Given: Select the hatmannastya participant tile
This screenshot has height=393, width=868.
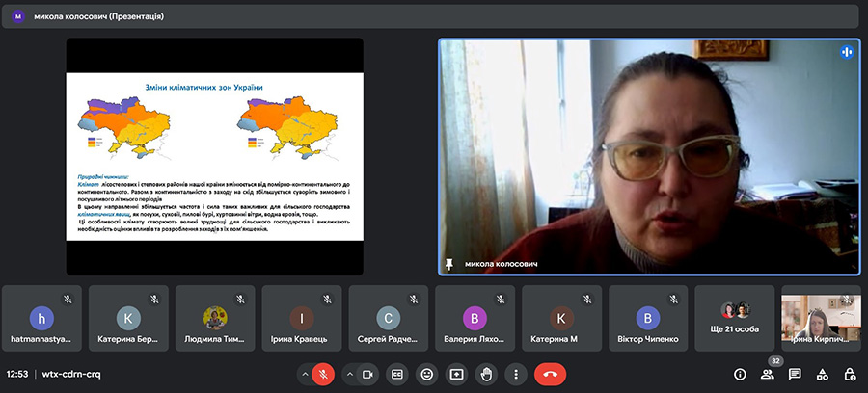Looking at the screenshot, I should [41, 319].
